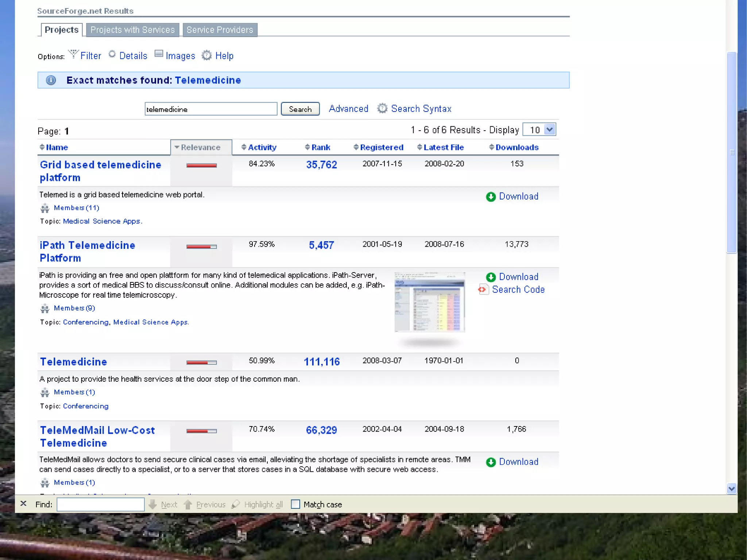Image resolution: width=747 pixels, height=560 pixels.
Task: Close the Find bar with X
Action: tap(23, 504)
